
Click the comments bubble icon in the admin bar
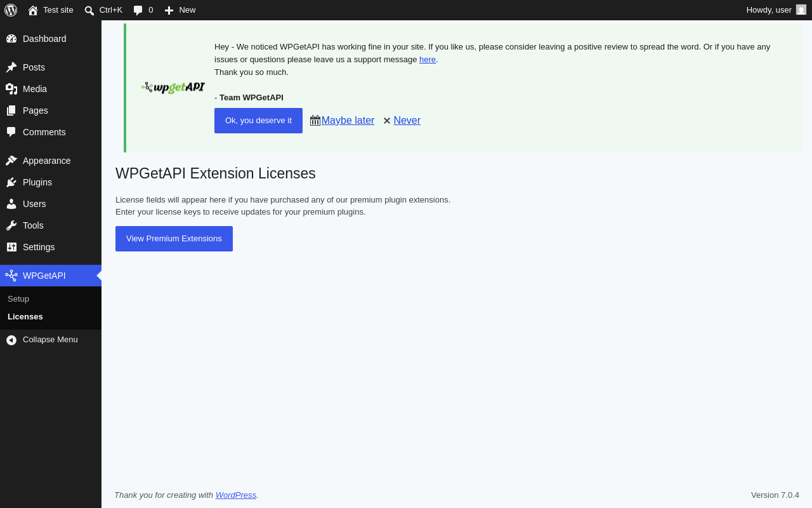tap(138, 10)
